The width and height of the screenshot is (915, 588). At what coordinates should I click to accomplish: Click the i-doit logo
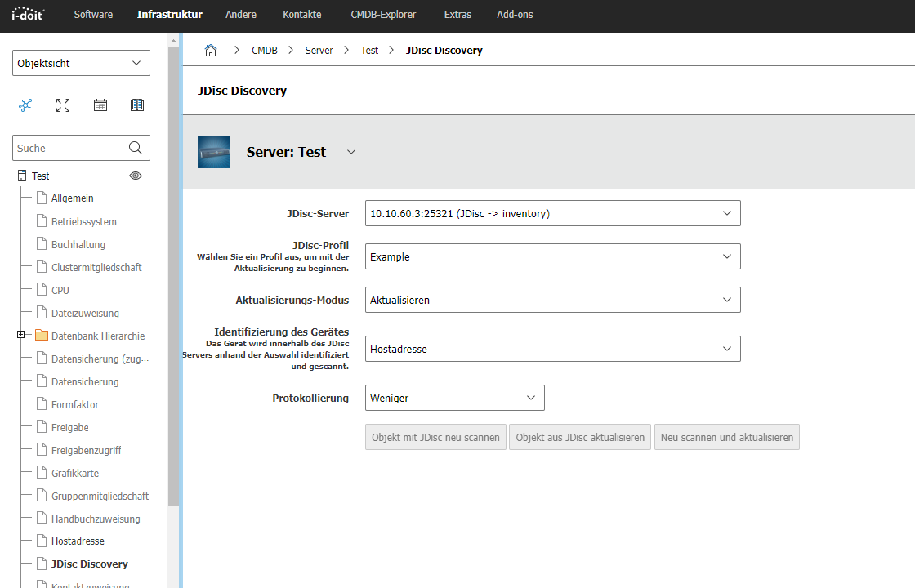pyautogui.click(x=28, y=14)
